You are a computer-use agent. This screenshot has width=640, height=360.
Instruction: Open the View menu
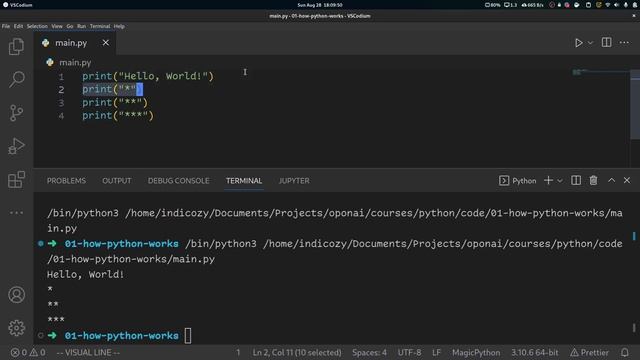[x=57, y=26]
